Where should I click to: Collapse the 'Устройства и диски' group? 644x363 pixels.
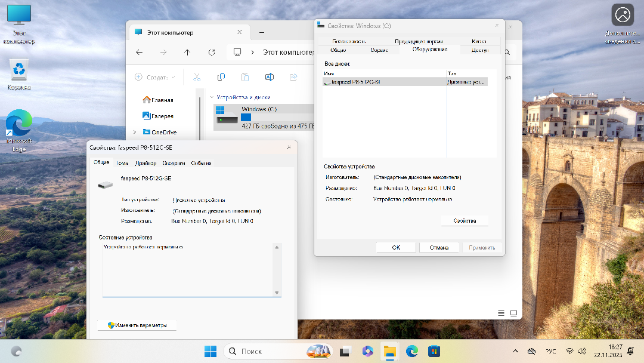(x=211, y=97)
